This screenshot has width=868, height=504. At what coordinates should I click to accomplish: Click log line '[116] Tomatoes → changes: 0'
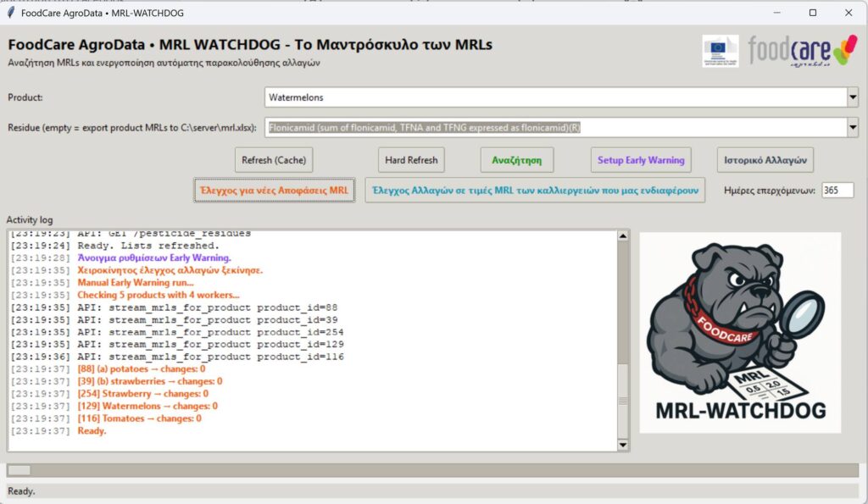(140, 418)
